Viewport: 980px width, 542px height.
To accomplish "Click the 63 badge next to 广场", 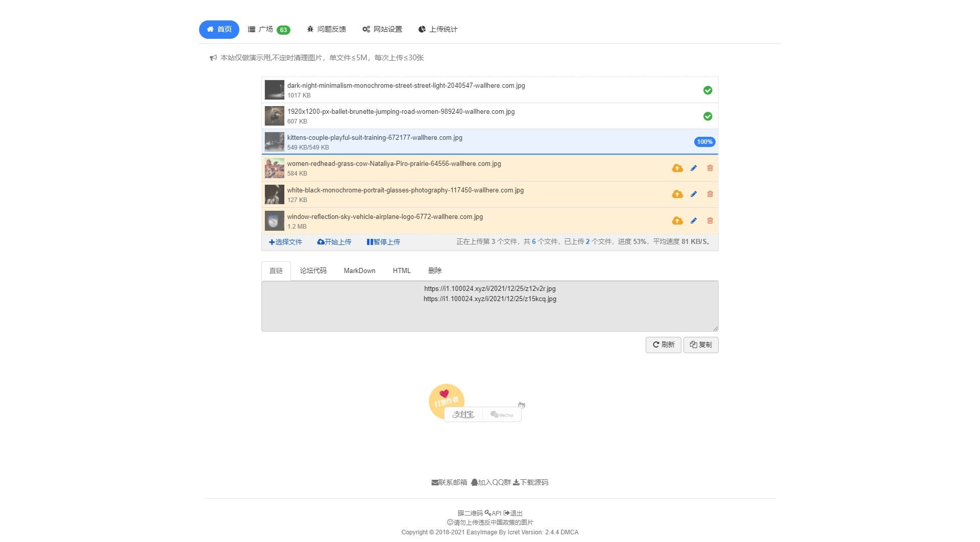I will coord(283,30).
